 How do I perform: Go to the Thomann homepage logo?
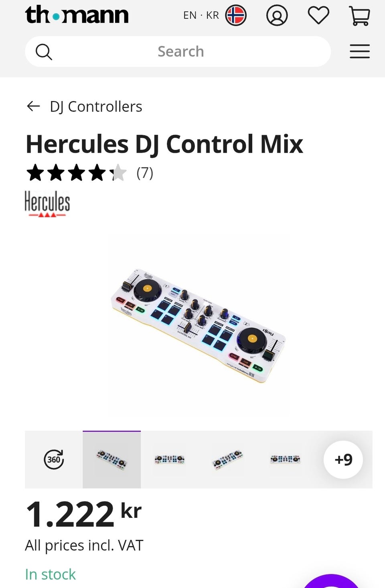(x=77, y=15)
